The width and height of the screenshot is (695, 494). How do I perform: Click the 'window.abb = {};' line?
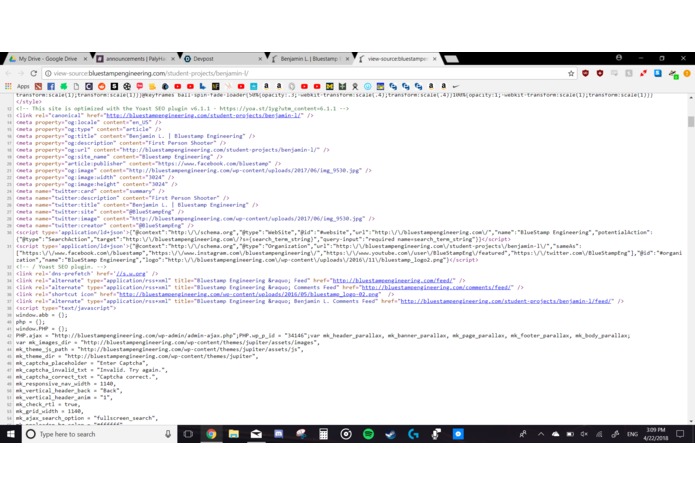click(42, 315)
